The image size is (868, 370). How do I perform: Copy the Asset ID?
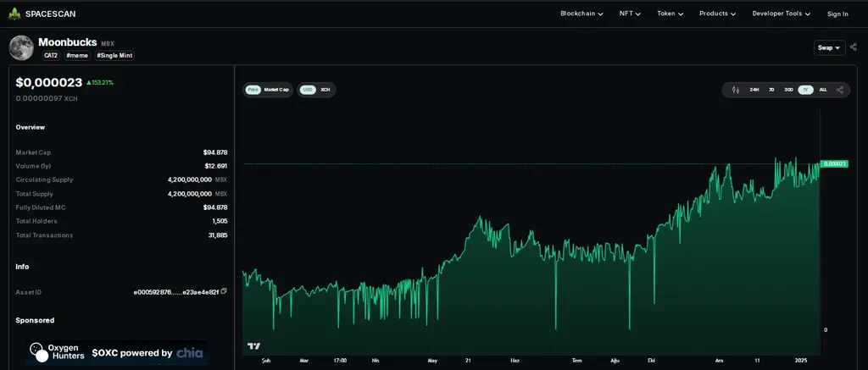click(x=224, y=291)
